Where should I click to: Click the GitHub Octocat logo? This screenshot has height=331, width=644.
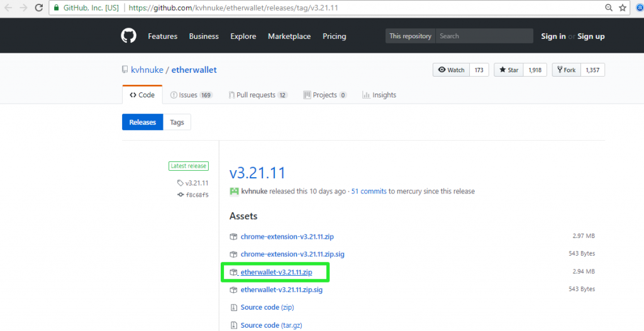(128, 36)
